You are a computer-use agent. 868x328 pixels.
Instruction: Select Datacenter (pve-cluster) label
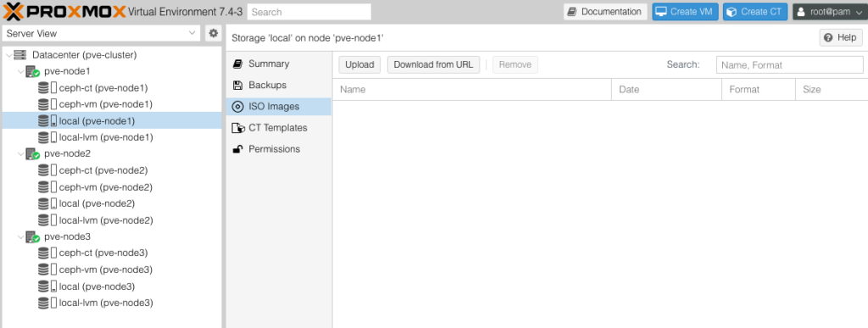84,55
